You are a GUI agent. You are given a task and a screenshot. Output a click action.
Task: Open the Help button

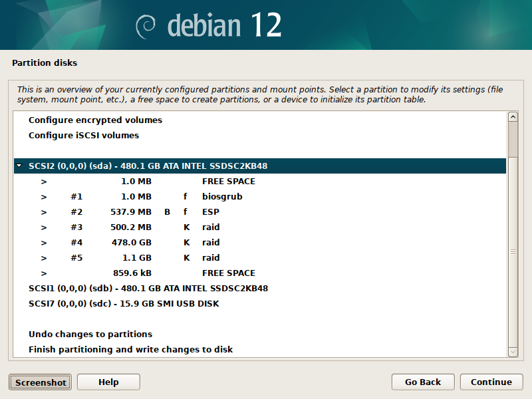click(x=108, y=382)
